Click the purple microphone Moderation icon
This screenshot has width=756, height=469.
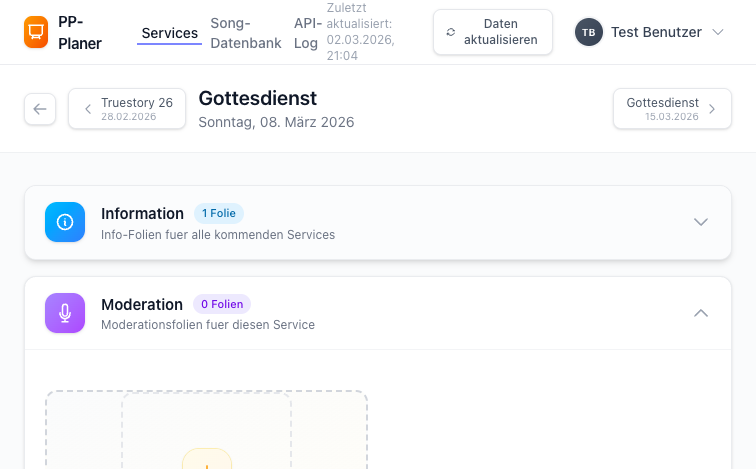pyautogui.click(x=65, y=313)
